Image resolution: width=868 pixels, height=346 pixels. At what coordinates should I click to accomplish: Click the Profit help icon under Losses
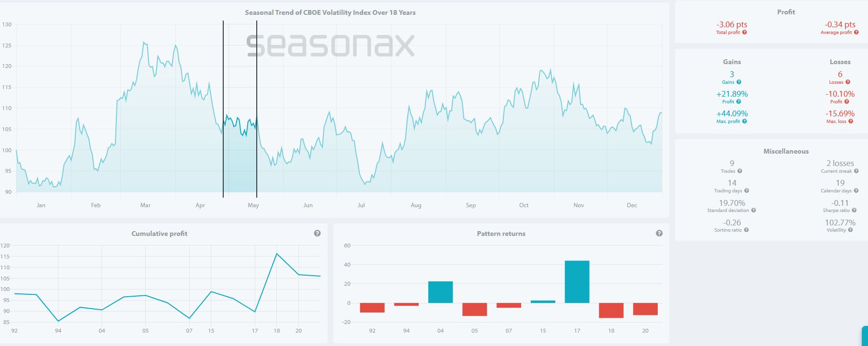click(x=846, y=102)
